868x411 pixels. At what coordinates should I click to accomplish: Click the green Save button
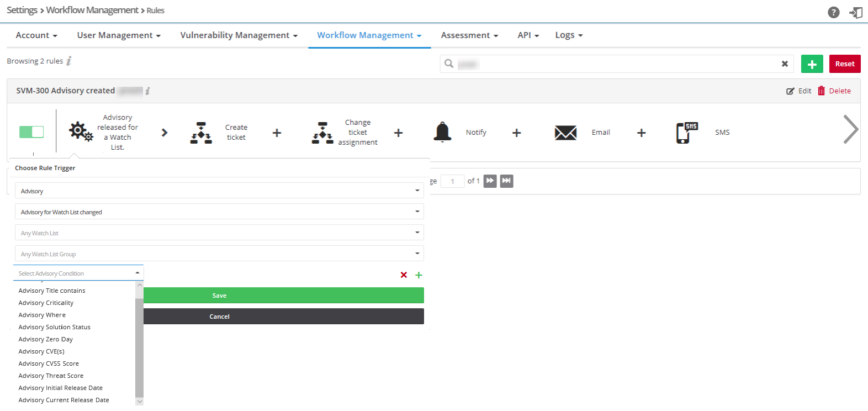coord(284,296)
